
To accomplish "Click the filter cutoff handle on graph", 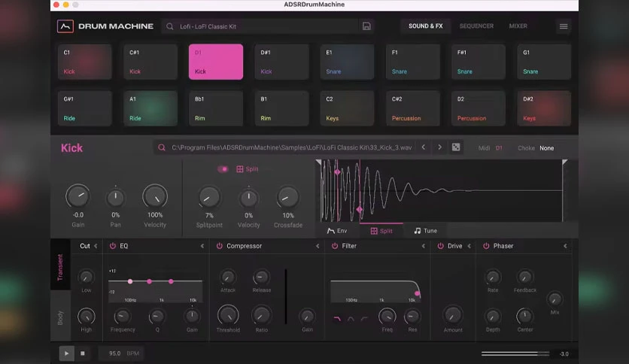I will [417, 293].
